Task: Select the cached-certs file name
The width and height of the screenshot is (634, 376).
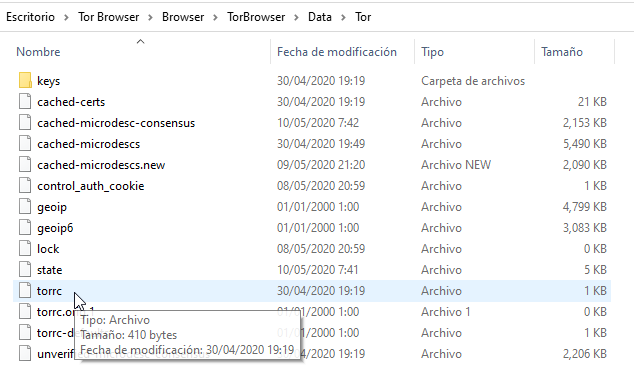Action: tap(71, 102)
